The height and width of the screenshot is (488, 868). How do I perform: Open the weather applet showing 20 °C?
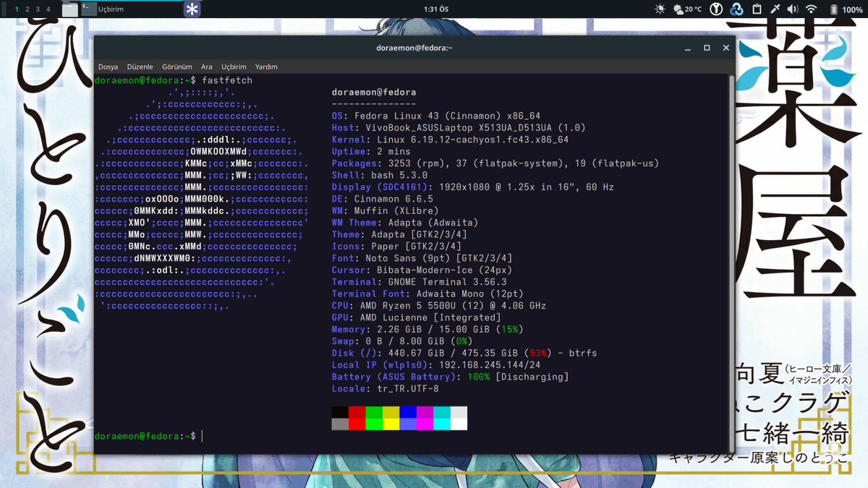(688, 9)
